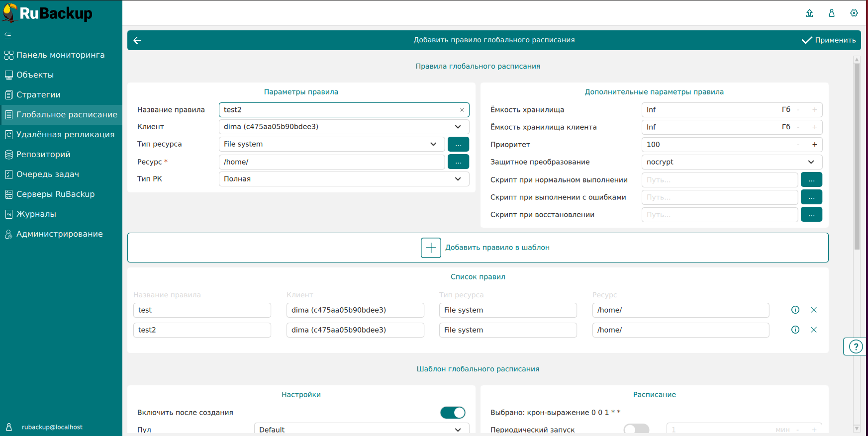The width and height of the screenshot is (868, 436).
Task: Click cron expression text 0 0 1 * *
Action: 606,413
